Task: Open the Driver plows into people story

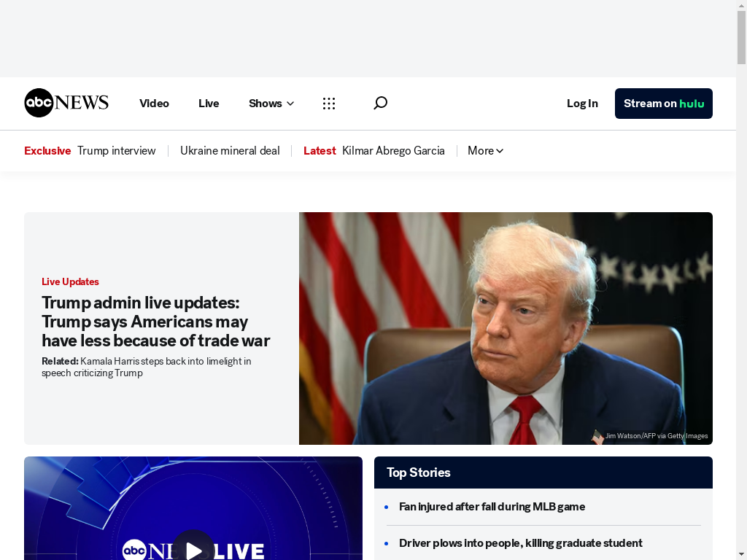Action: click(521, 542)
